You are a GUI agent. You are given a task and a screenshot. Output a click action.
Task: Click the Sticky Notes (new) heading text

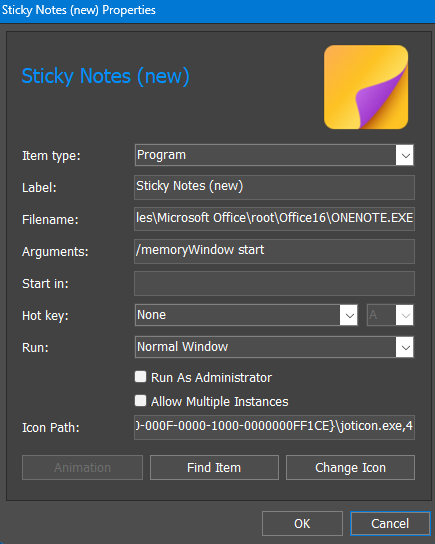click(105, 76)
